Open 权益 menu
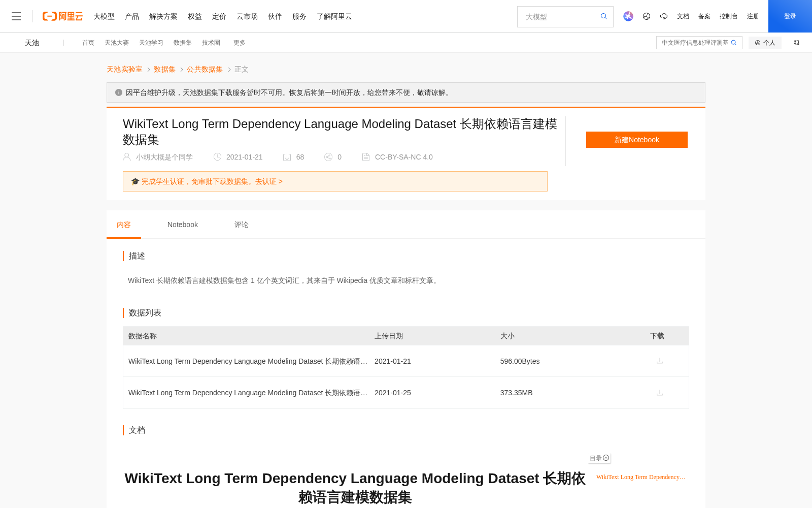Screen dimensions: 812x508 point(195,16)
